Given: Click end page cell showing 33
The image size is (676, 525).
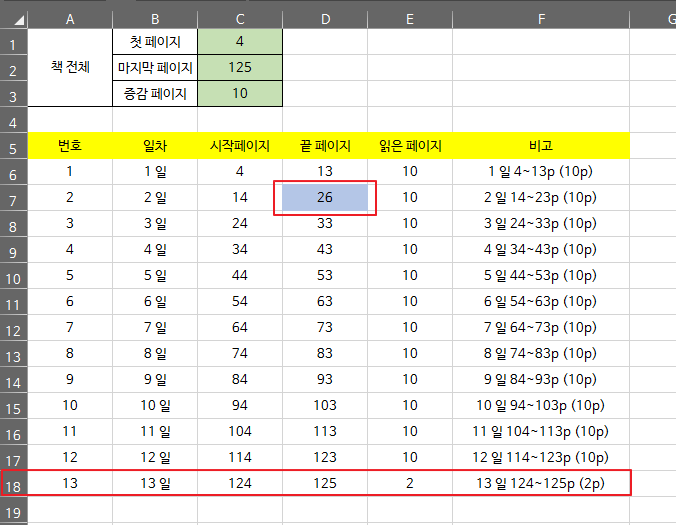Looking at the screenshot, I should click(x=325, y=224).
